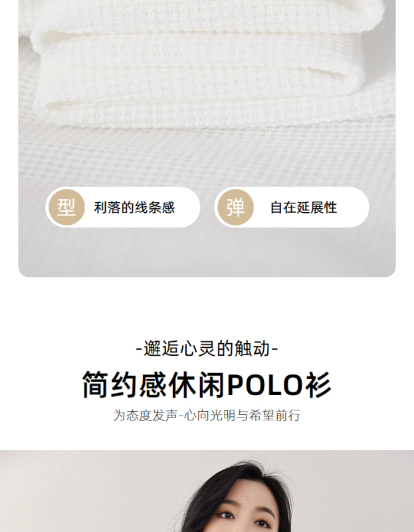Click the subtitle -邂逅心灵的触动-

(207, 348)
